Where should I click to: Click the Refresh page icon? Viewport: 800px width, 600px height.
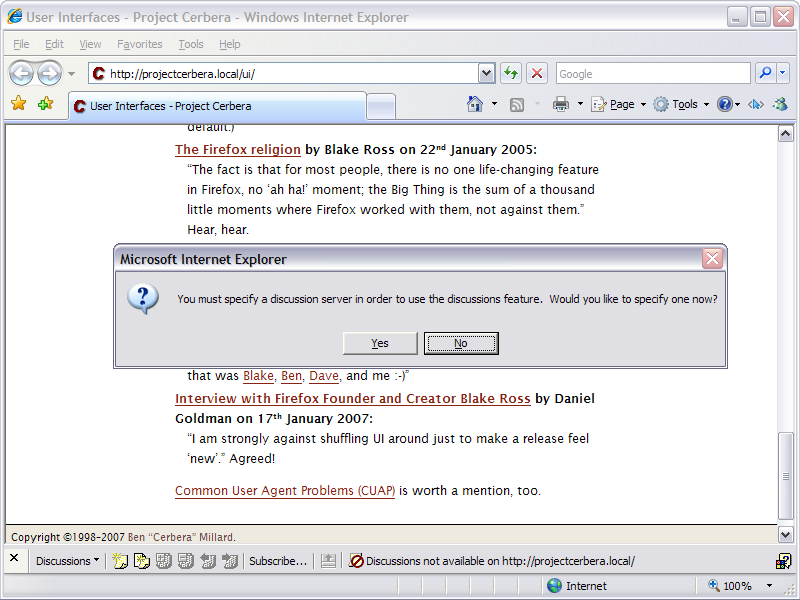pos(511,73)
